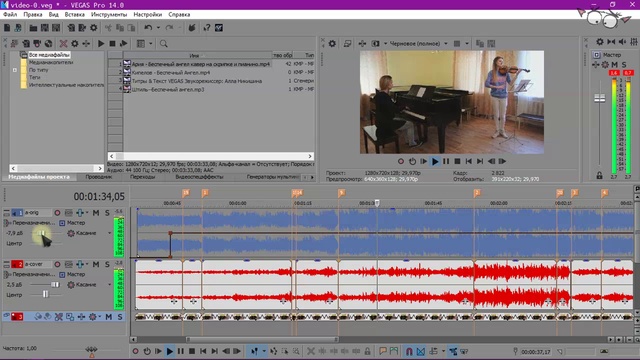
Task: Select Все медиафайлы in media tree
Action: pos(49,55)
